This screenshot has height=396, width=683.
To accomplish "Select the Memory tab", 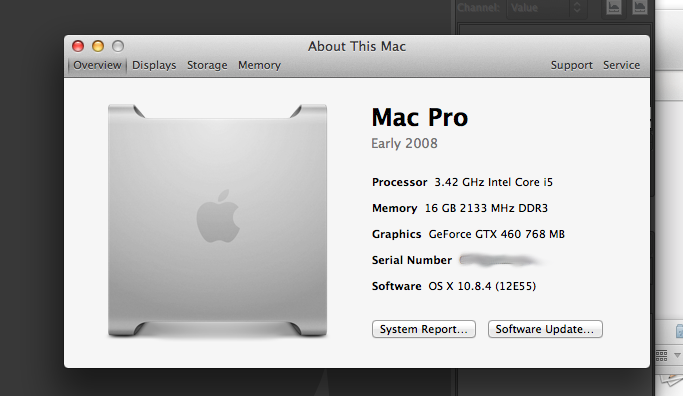I will click(259, 65).
